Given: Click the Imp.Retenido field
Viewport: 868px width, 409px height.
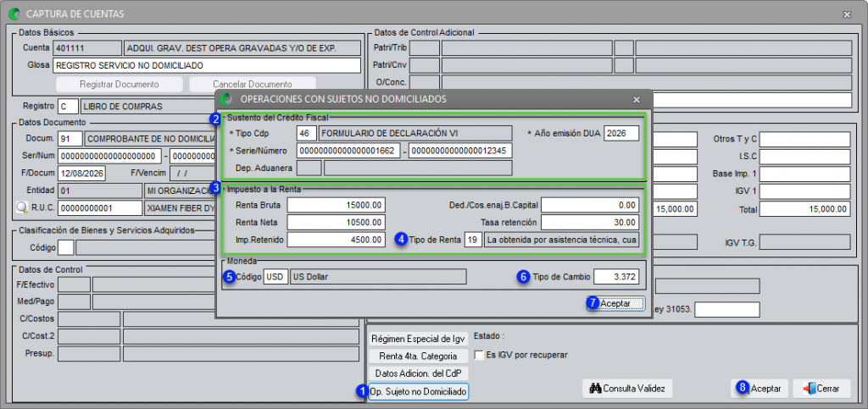Looking at the screenshot, I should 336,240.
